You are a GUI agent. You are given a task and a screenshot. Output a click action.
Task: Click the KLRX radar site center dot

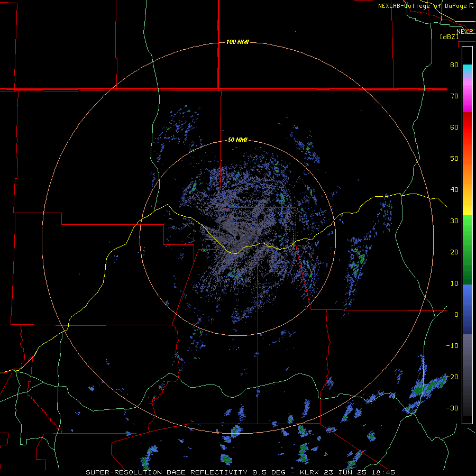(237, 237)
